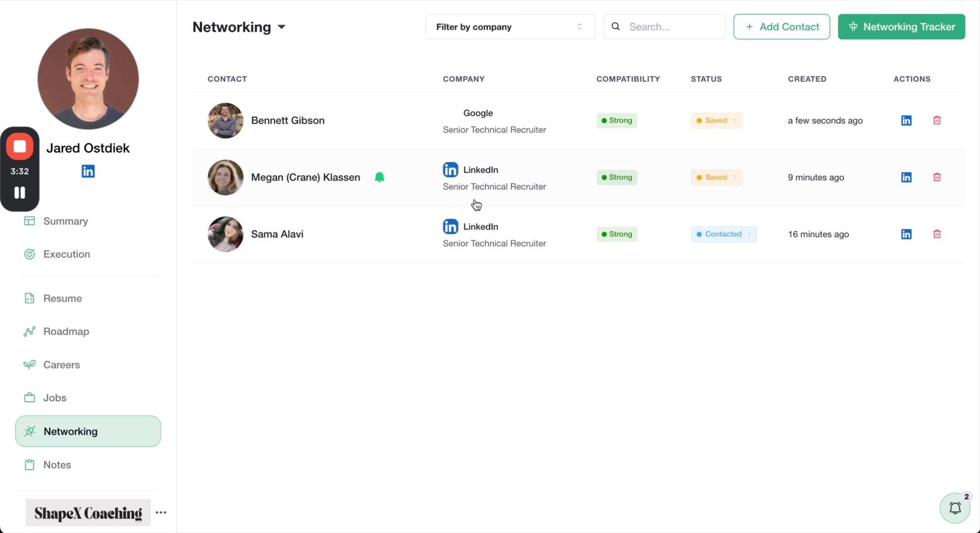Toggle the reminder bell next to Megan Klassen
This screenshot has height=533, width=980.
[379, 177]
